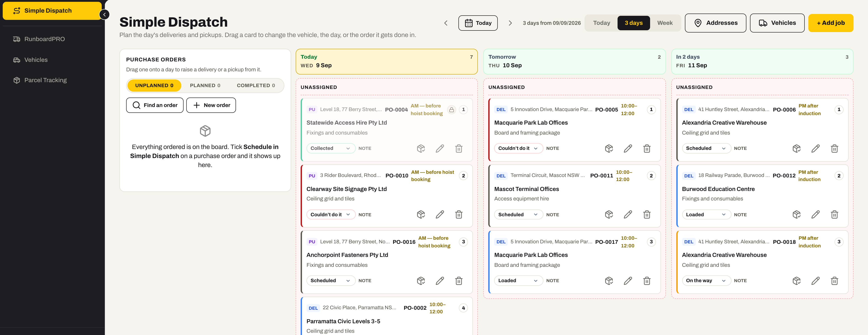868x335 pixels.
Task: Open PO-0010 status dropdown showing Couldn't do it
Action: 330,215
